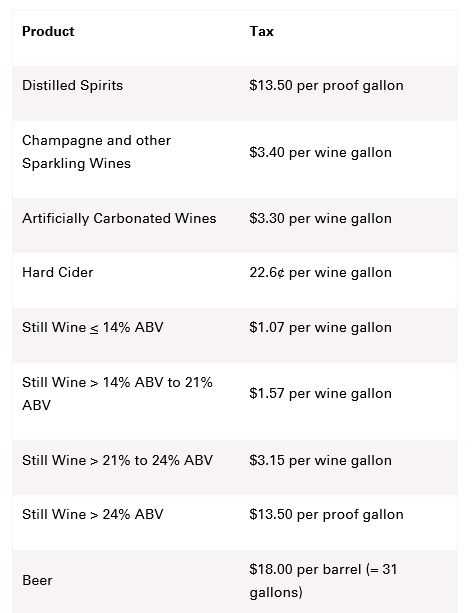Click Still Wine > 14% ABV to 21% ABV
472x613 pixels.
(117, 393)
